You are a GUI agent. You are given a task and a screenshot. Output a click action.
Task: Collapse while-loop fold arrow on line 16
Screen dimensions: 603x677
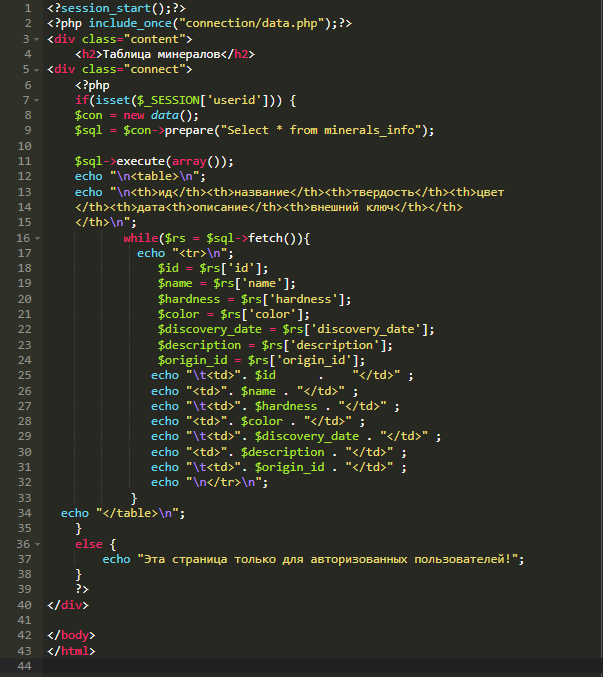[x=37, y=238]
